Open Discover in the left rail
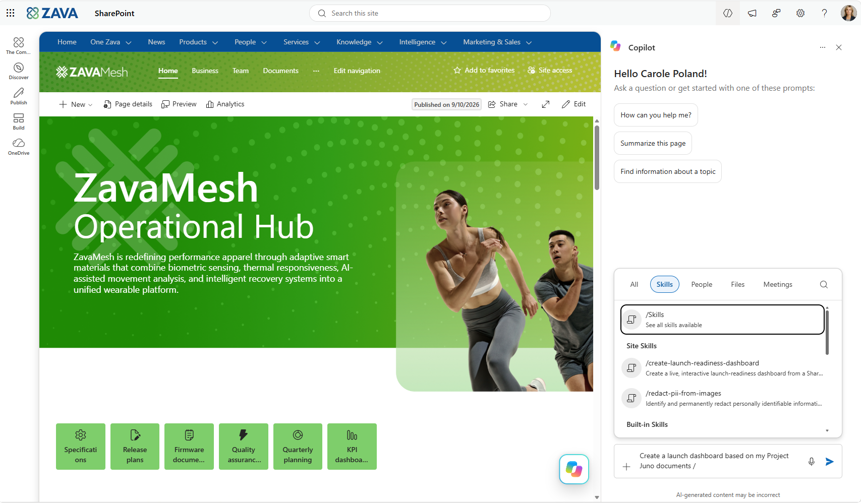The image size is (861, 504). point(19,71)
